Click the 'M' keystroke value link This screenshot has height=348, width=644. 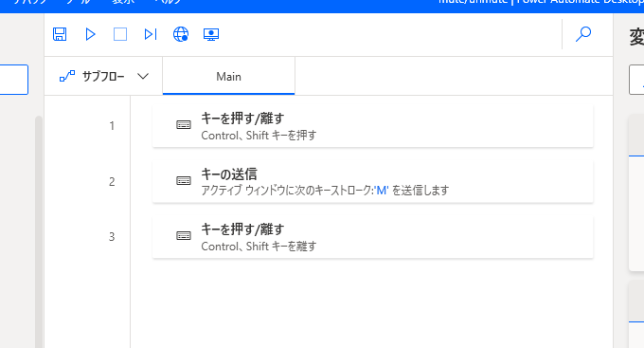pos(381,191)
